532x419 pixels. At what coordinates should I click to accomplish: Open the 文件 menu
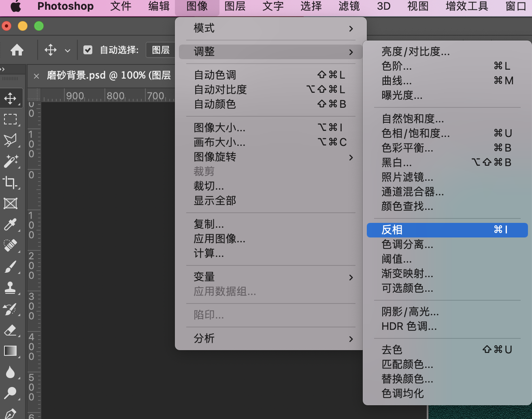[x=121, y=6]
